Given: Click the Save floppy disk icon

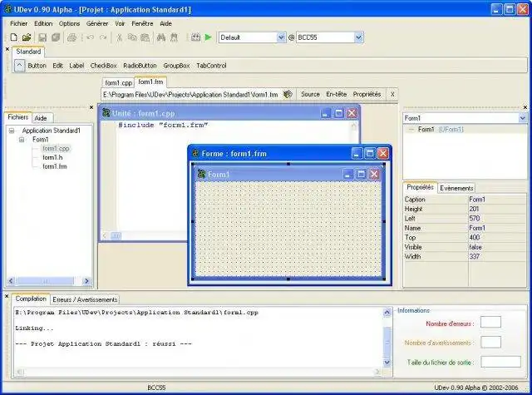Looking at the screenshot, I should point(42,37).
